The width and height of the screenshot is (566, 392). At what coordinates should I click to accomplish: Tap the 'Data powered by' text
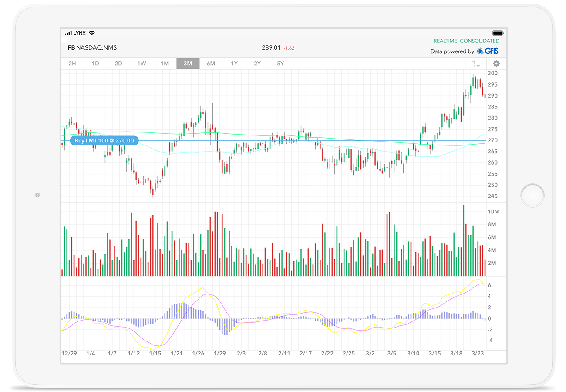(x=452, y=51)
